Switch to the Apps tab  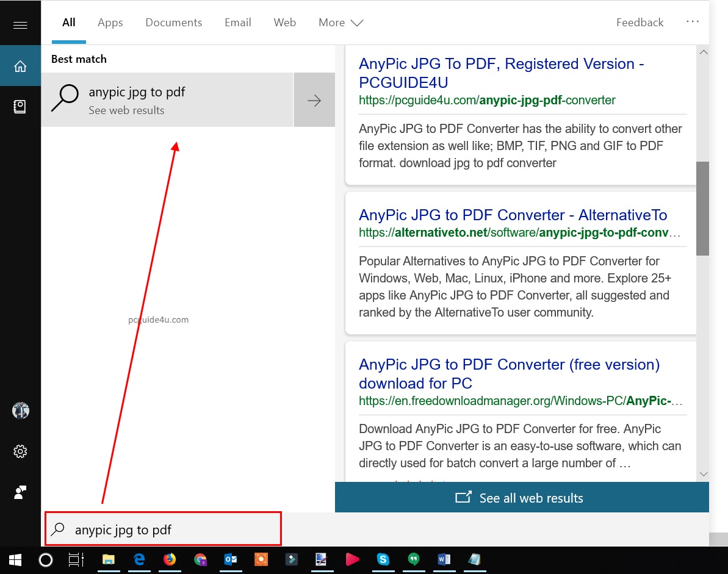[x=110, y=23]
